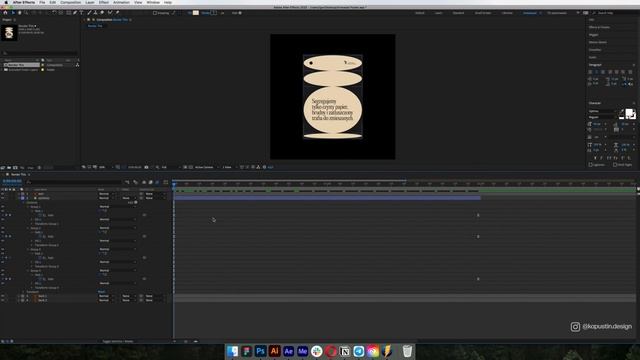
Task: Select the Roto Brush tool
Action: [x=110, y=13]
